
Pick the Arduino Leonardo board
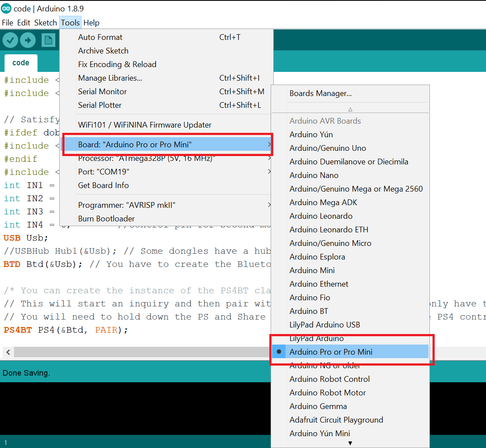click(x=350, y=216)
